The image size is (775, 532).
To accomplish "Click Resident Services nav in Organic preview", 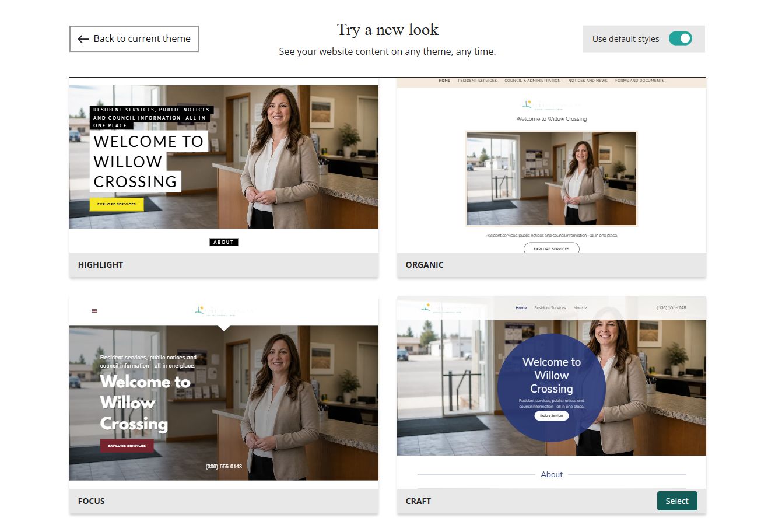I will [477, 80].
